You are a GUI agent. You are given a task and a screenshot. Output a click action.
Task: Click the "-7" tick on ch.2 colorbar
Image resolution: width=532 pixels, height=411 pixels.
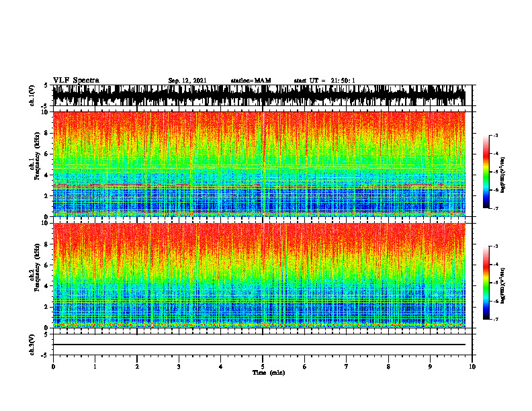pyautogui.click(x=496, y=319)
